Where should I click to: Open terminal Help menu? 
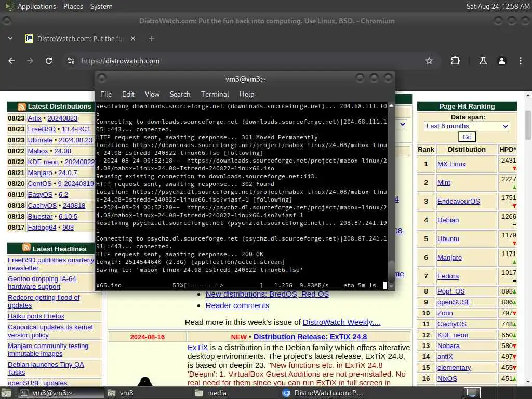point(247,95)
